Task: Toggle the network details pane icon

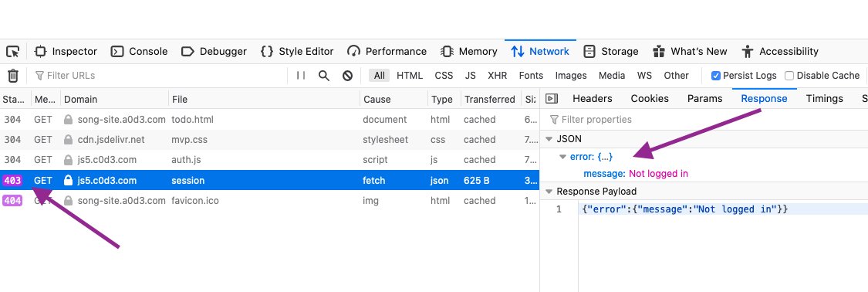Action: (552, 99)
